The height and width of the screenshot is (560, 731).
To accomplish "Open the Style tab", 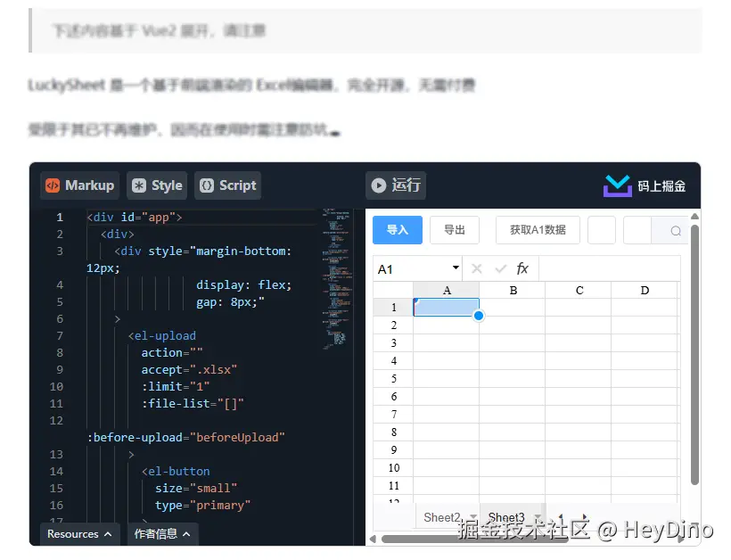I will click(x=157, y=185).
